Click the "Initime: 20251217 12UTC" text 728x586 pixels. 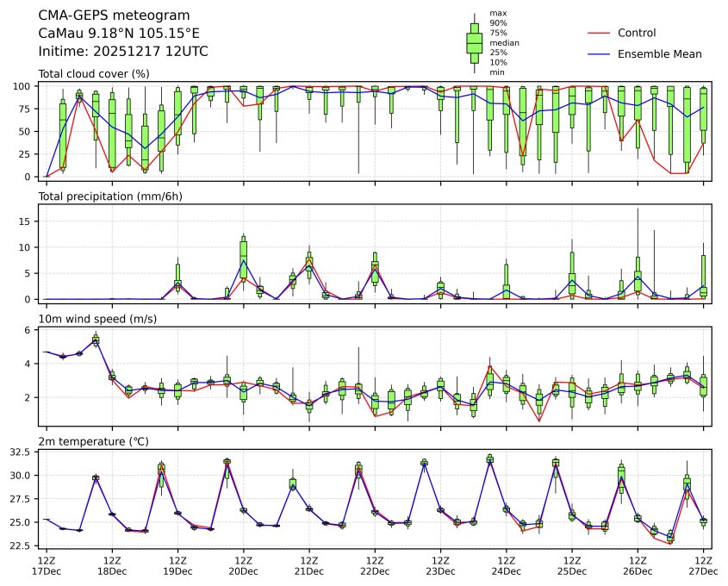[123, 51]
